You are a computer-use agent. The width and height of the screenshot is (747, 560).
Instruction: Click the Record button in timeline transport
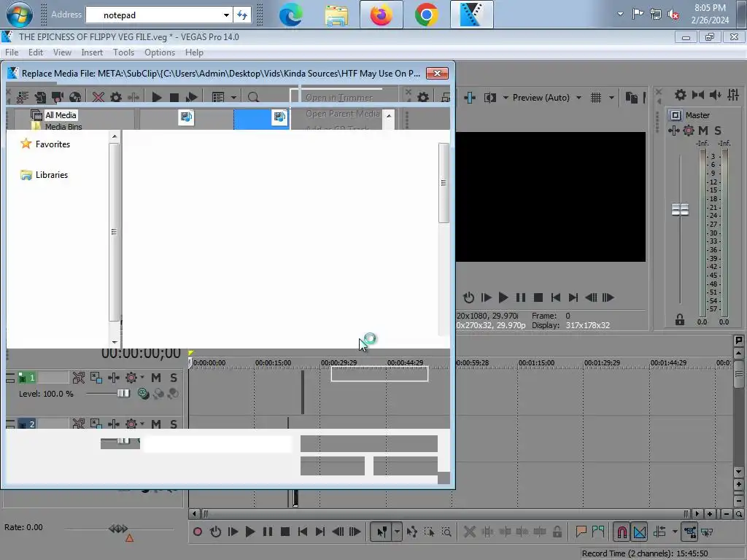[x=198, y=532]
